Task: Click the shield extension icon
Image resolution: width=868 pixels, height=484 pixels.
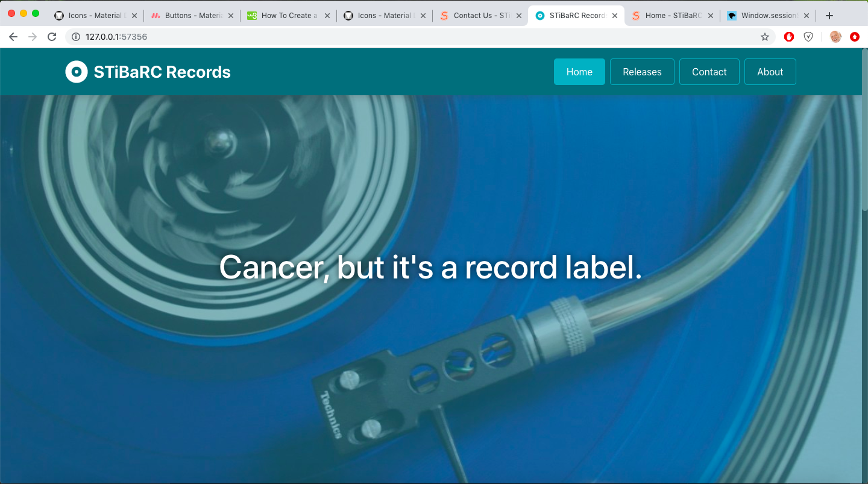Action: tap(808, 37)
